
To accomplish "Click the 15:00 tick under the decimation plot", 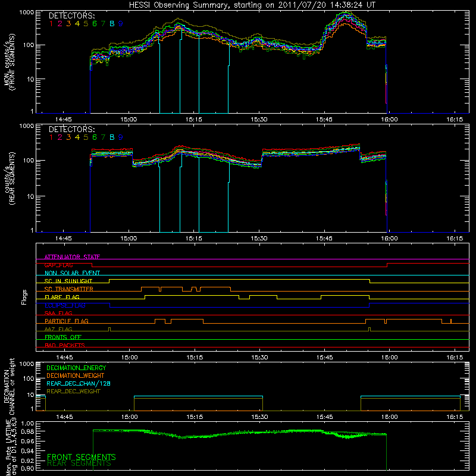I will (129, 417).
